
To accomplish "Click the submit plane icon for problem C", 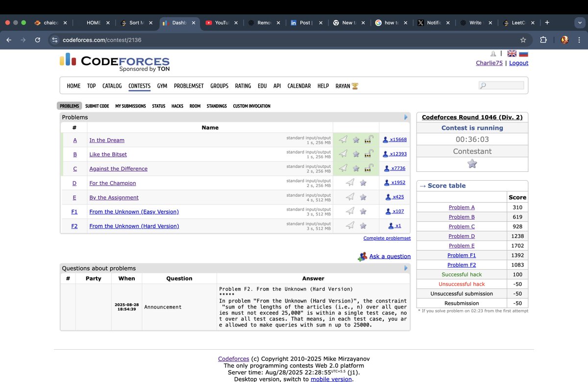I will pyautogui.click(x=343, y=168).
